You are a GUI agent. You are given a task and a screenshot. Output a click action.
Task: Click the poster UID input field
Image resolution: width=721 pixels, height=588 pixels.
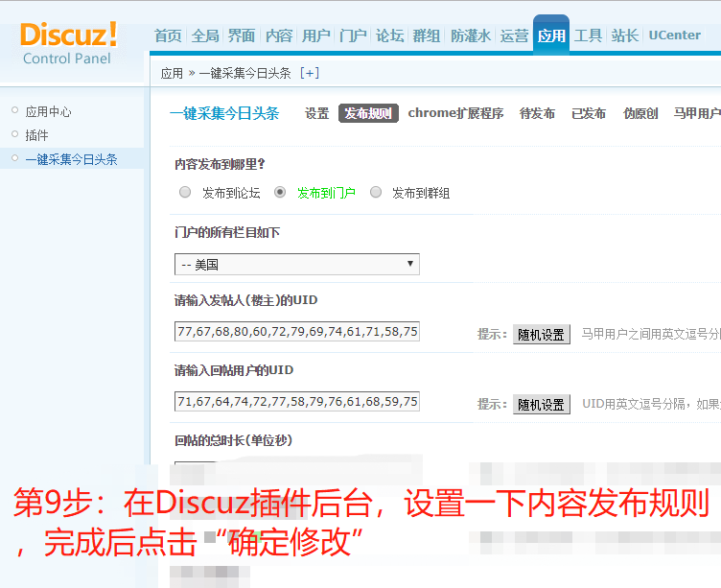297,332
